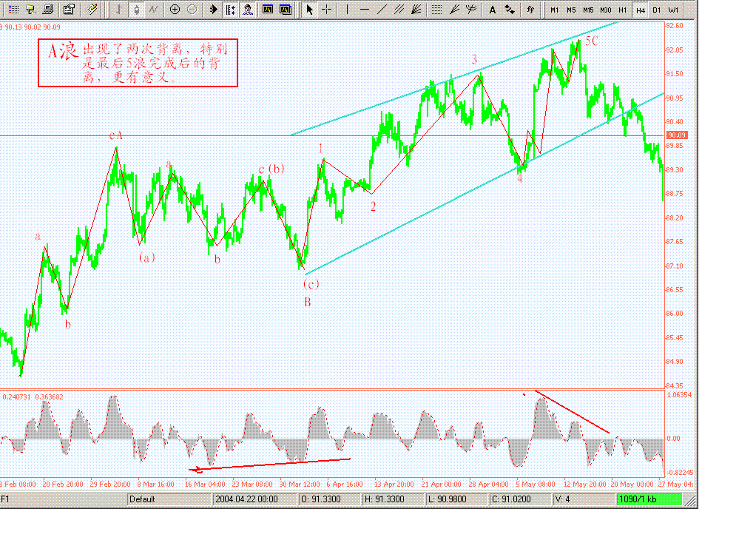Click the 1.06354 indicator scale value
The image size is (756, 540).
coord(679,394)
